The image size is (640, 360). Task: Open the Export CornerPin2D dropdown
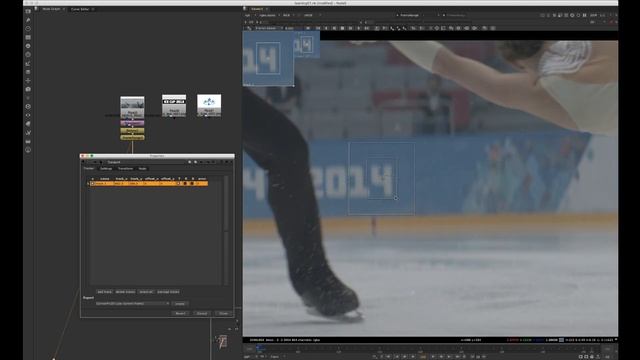(132, 304)
